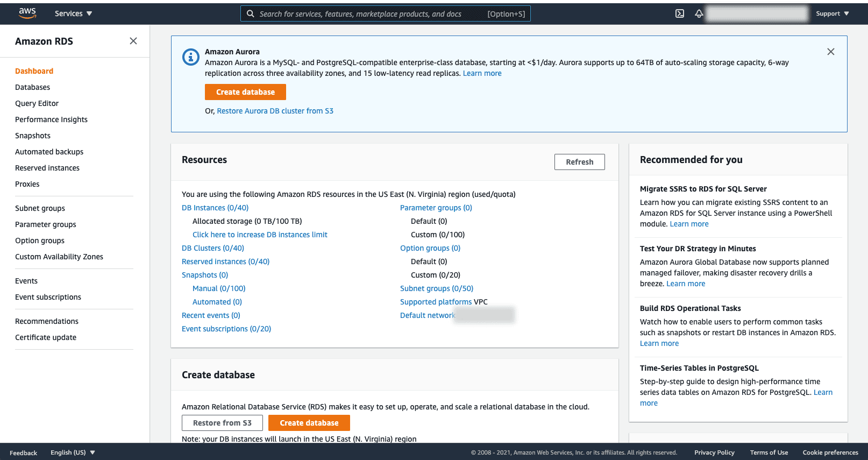Open Cookie preferences in the footer
The width and height of the screenshot is (868, 460).
click(830, 452)
